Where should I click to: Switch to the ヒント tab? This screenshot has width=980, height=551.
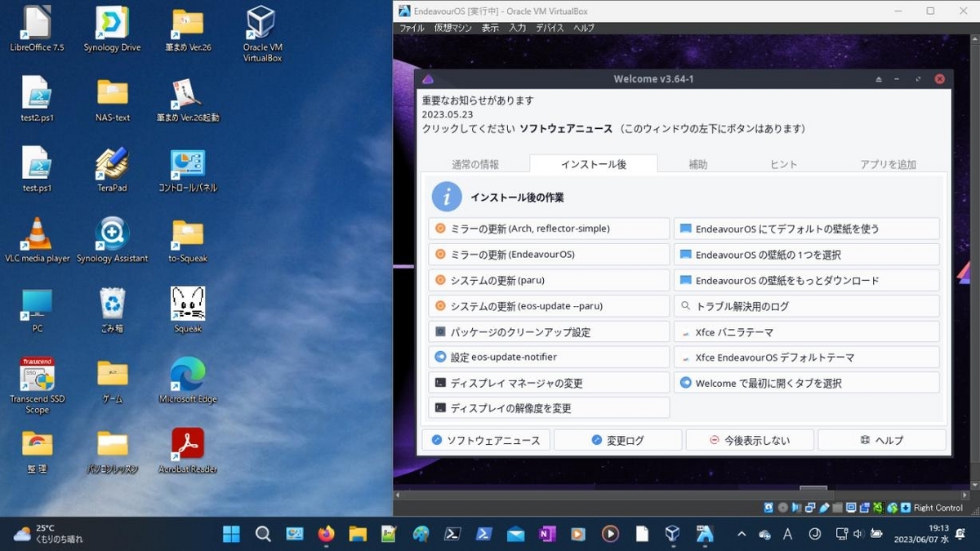pos(783,164)
